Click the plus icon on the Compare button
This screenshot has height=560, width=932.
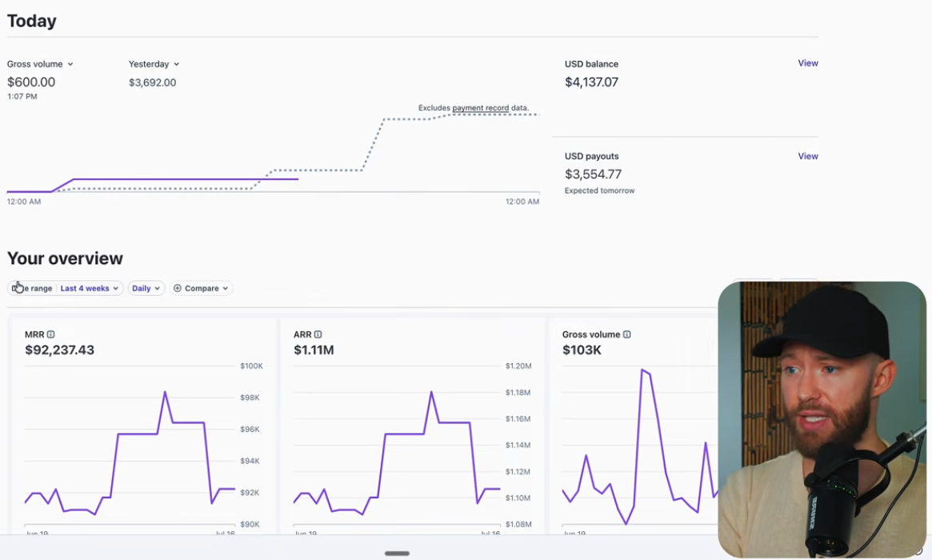click(x=177, y=288)
